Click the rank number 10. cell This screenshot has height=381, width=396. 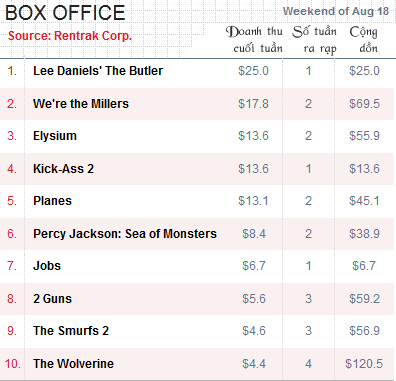[x=12, y=364]
